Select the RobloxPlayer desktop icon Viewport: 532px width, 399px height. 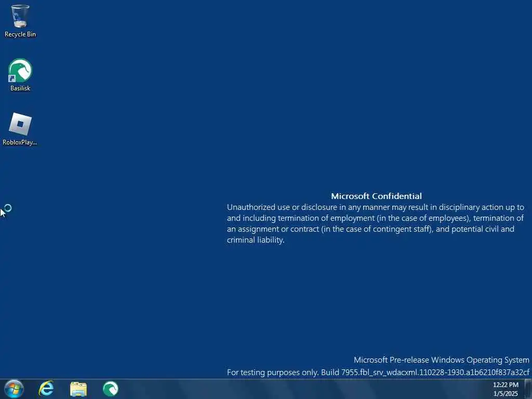[20, 129]
